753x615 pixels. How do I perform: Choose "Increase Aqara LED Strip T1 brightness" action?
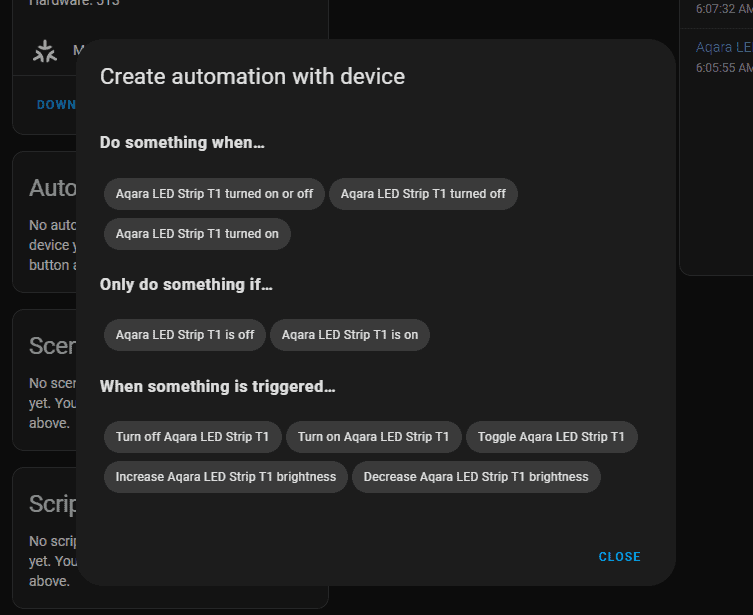coord(226,477)
